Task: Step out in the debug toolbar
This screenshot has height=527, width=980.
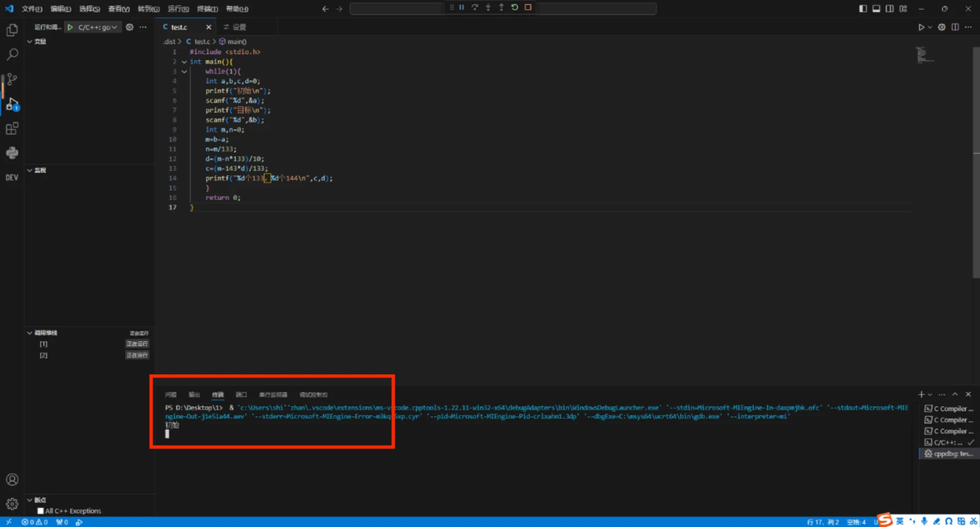Action: point(502,7)
